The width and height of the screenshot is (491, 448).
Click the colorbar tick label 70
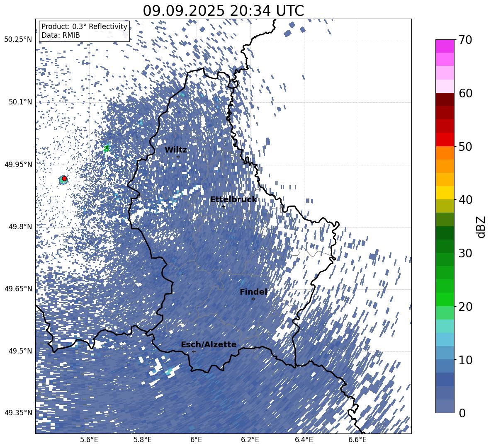pyautogui.click(x=465, y=40)
